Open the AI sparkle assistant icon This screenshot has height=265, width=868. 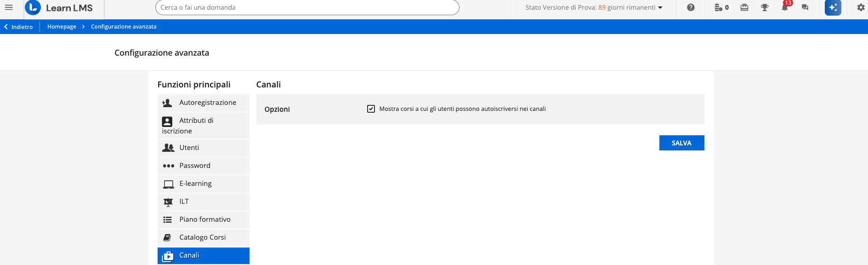click(833, 7)
